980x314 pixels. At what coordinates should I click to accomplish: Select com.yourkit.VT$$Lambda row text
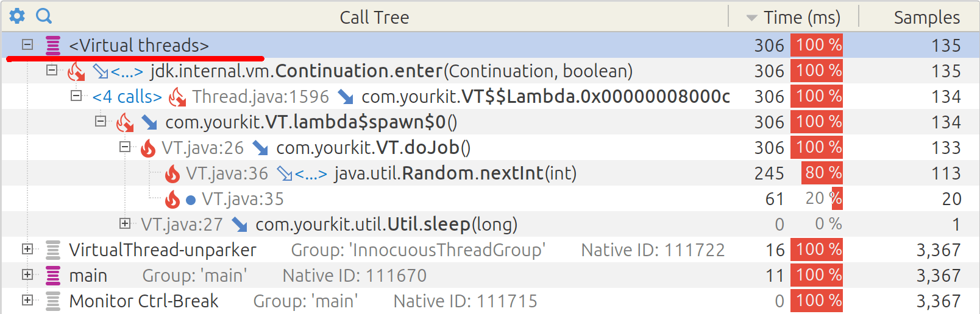[x=545, y=96]
